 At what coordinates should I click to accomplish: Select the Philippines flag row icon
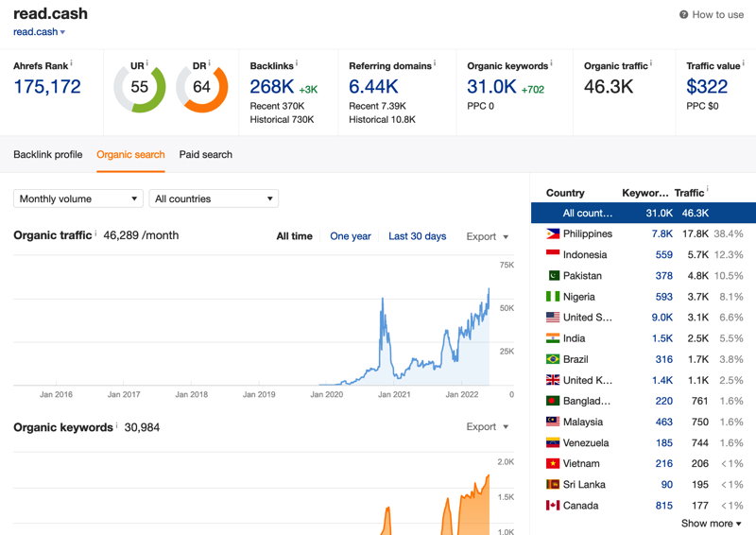click(x=553, y=234)
